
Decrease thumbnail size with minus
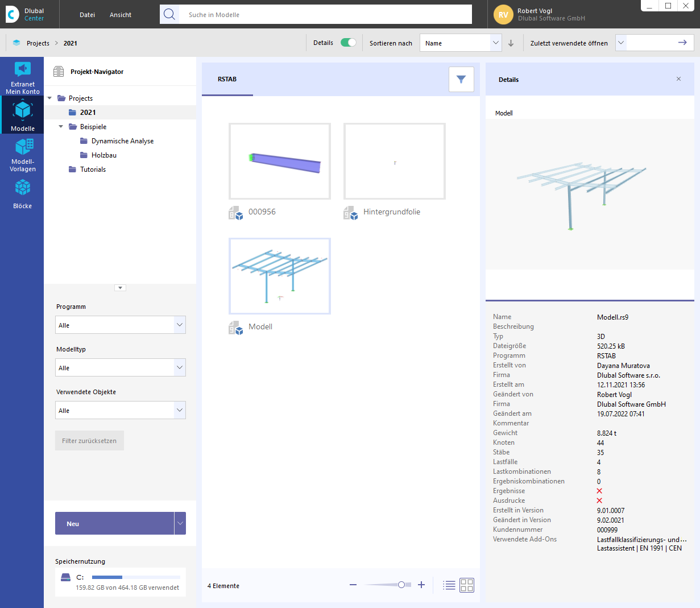pos(353,585)
